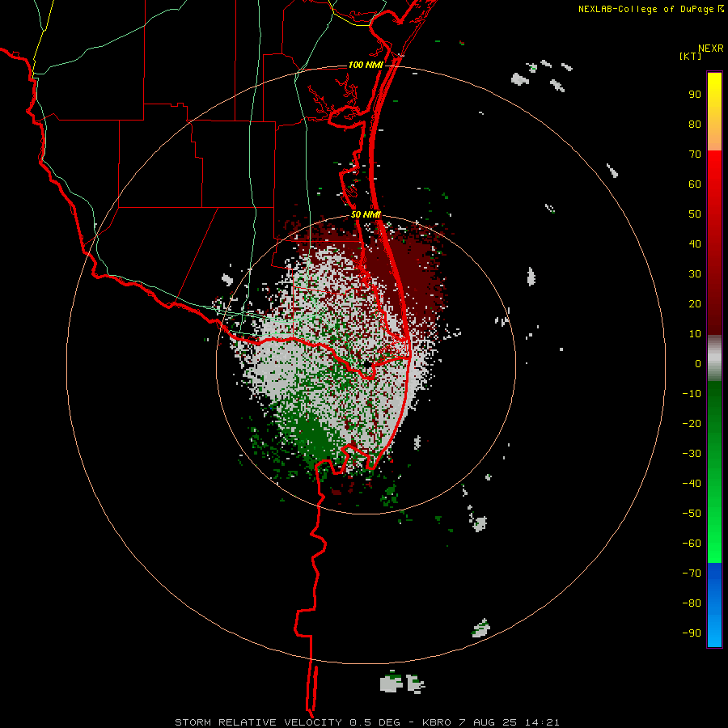
Task: Click the NEXLAB-College of DuPage text
Action: pos(645,9)
